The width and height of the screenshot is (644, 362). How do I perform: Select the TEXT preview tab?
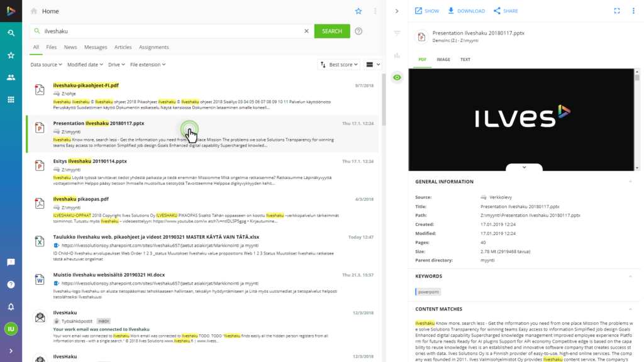point(465,60)
